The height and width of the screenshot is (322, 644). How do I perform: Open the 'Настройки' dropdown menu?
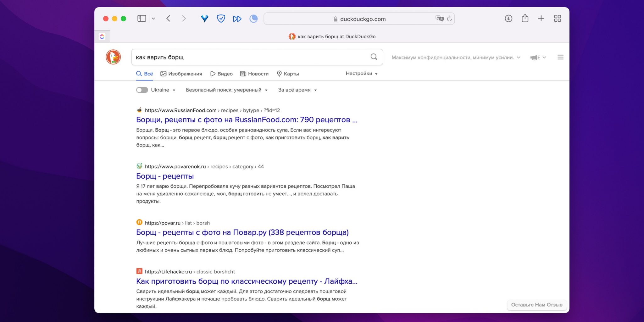(x=361, y=73)
